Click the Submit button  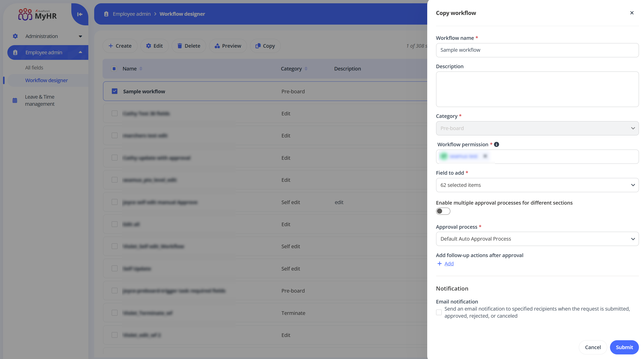(x=624, y=347)
